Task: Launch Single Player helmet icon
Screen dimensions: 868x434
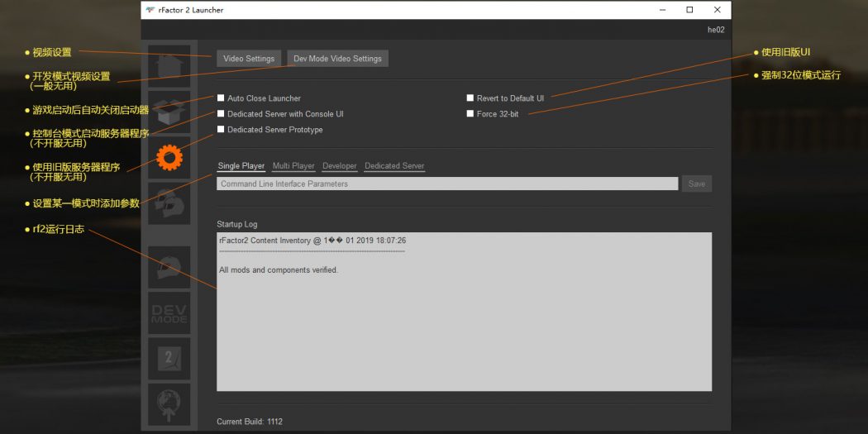Action: click(169, 267)
